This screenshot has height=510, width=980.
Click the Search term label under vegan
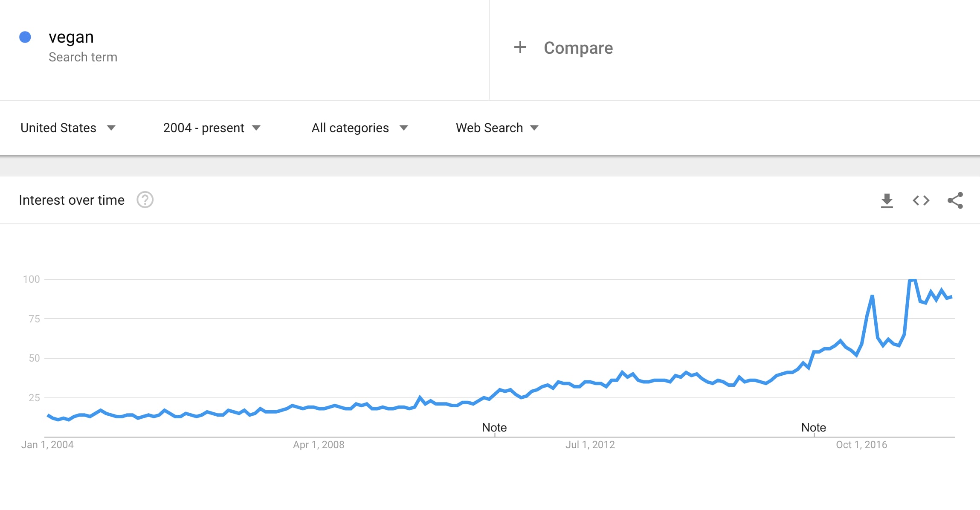83,57
